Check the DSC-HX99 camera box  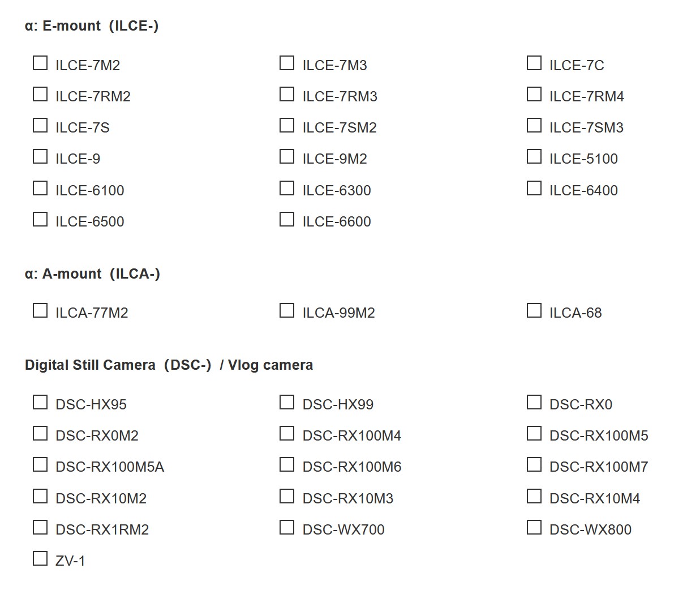point(287,402)
